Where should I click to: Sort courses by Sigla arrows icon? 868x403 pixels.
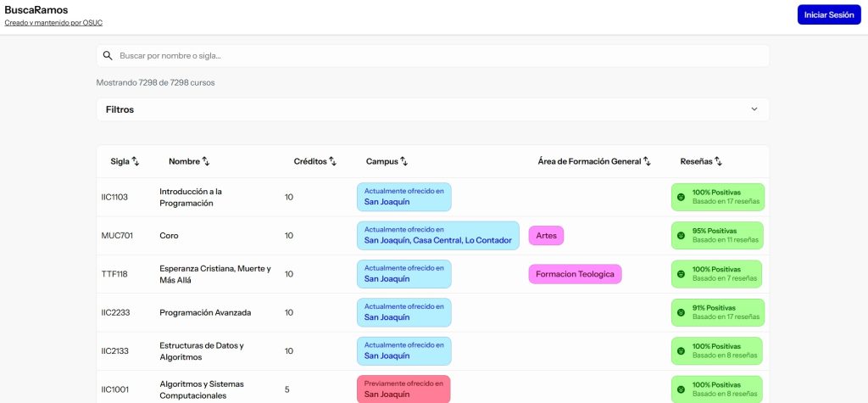point(136,161)
